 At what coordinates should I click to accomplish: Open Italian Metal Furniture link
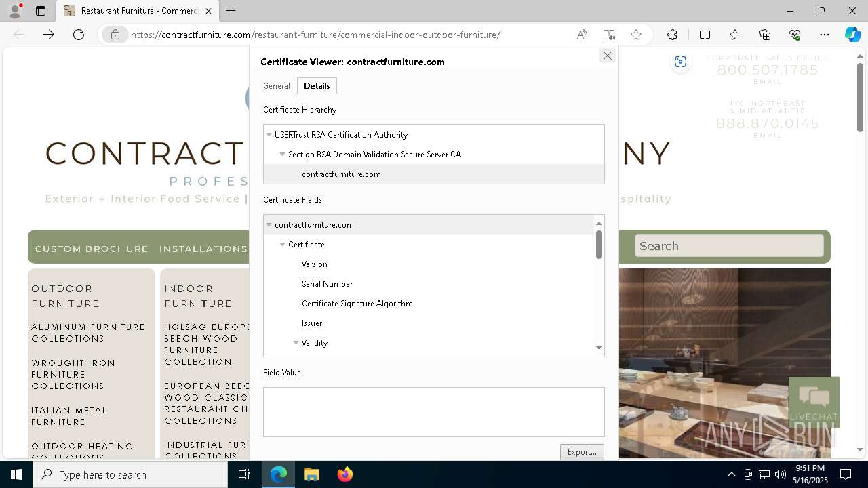coord(69,416)
